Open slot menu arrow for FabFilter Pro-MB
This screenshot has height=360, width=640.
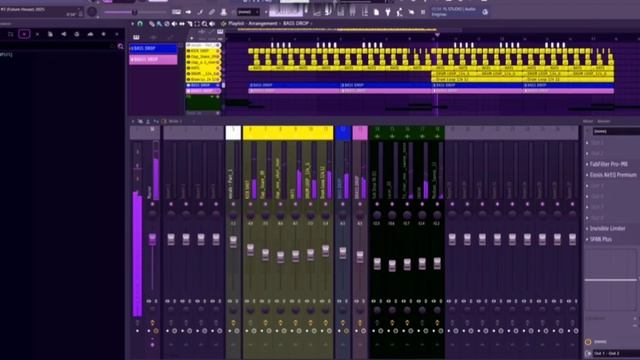click(x=587, y=164)
